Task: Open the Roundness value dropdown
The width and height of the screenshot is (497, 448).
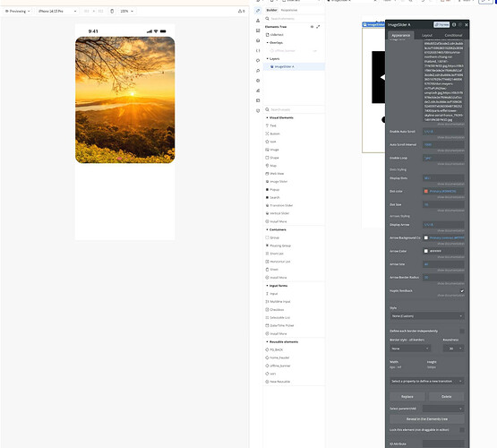Action: tap(453, 349)
